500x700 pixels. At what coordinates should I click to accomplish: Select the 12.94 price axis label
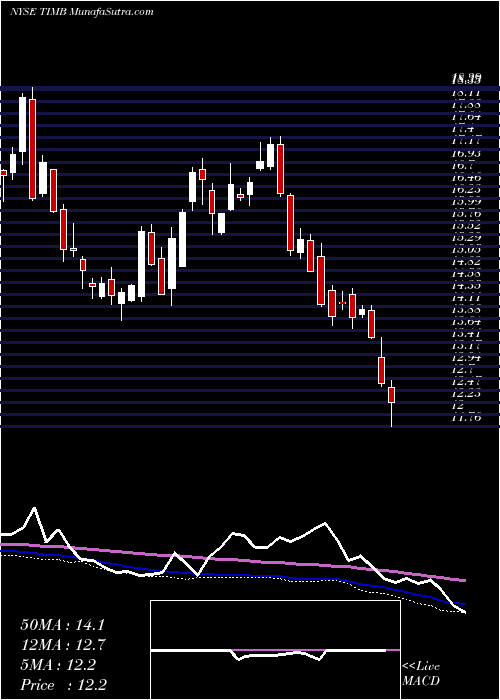point(467,358)
